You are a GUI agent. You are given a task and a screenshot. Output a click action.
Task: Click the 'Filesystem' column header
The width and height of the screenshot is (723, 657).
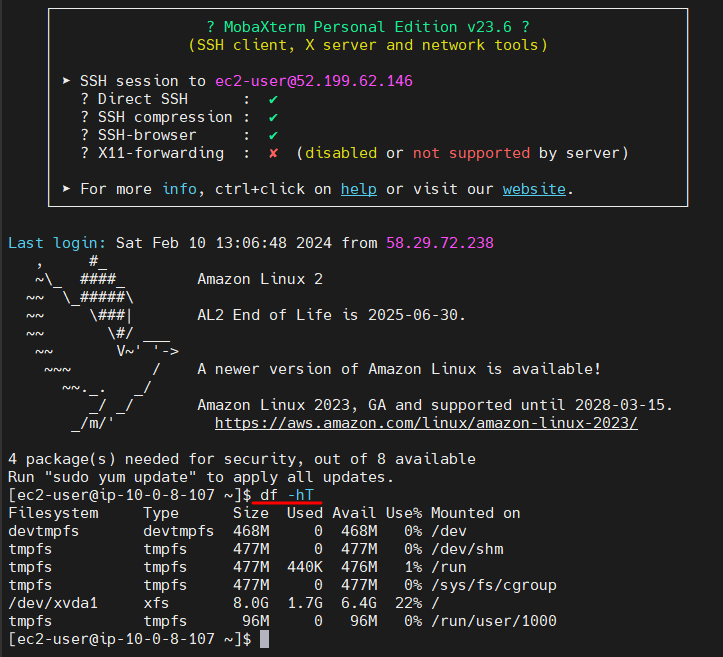point(53,513)
